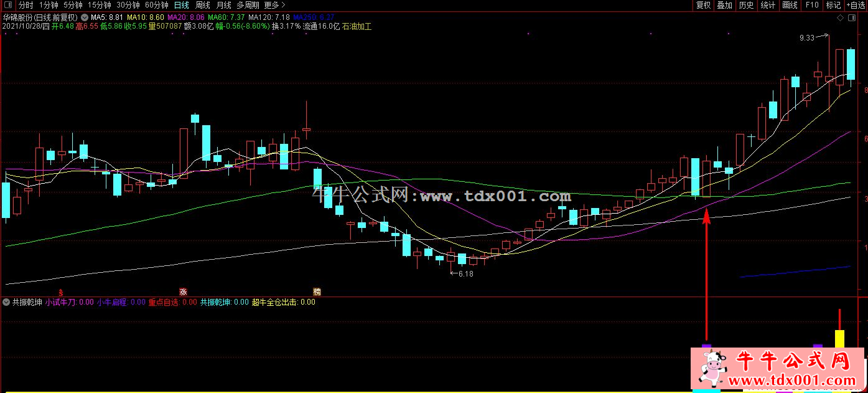Click the 涨 event marker icon

183,291
